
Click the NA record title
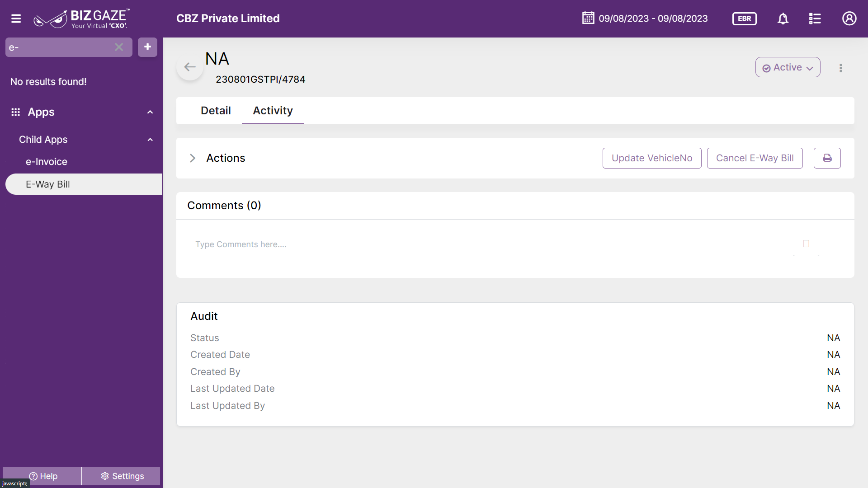217,59
